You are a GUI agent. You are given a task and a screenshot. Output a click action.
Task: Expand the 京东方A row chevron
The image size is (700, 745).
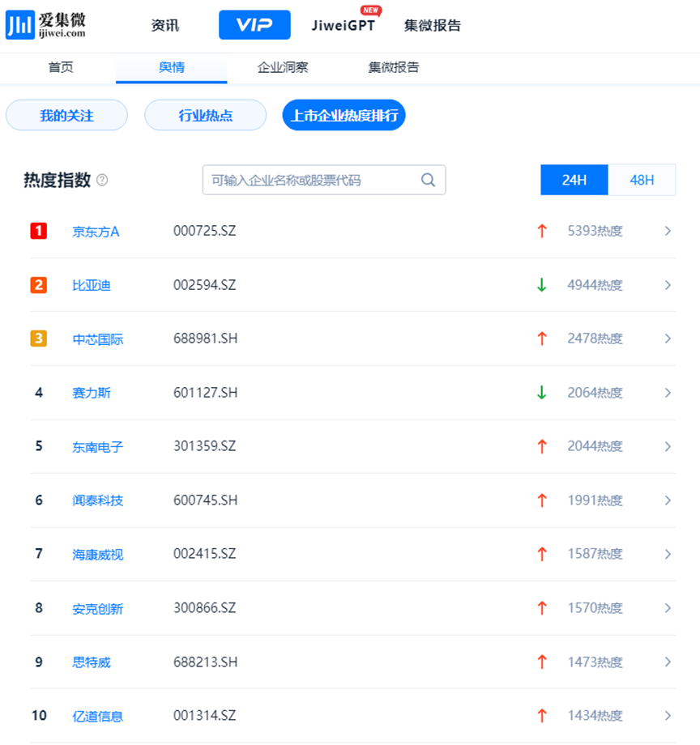(668, 232)
